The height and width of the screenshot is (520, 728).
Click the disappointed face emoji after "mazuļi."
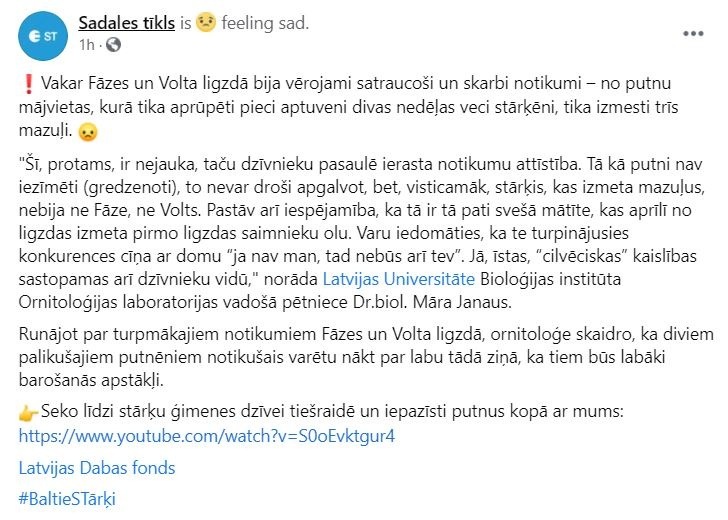88,132
